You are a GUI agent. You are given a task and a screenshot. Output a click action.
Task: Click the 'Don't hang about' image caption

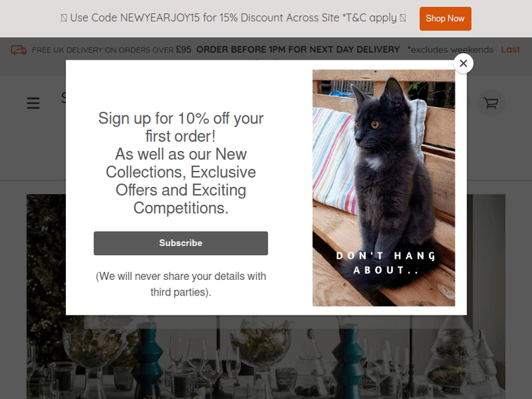pyautogui.click(x=386, y=263)
